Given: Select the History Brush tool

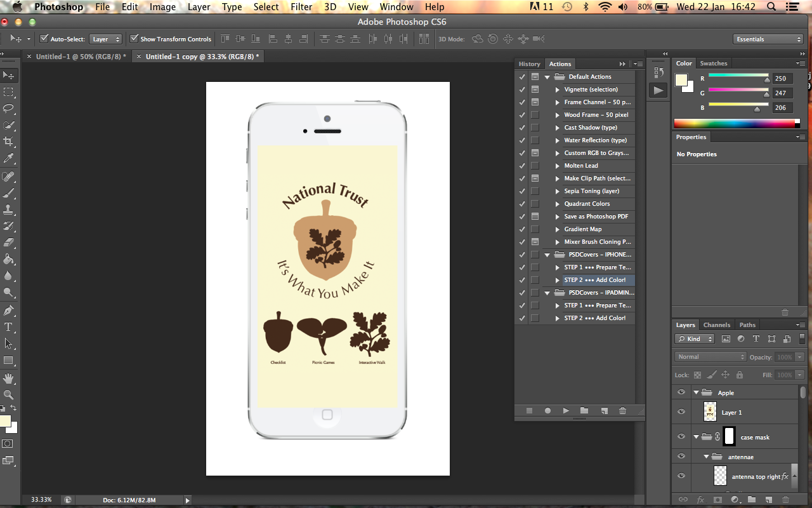Looking at the screenshot, I should [x=9, y=226].
